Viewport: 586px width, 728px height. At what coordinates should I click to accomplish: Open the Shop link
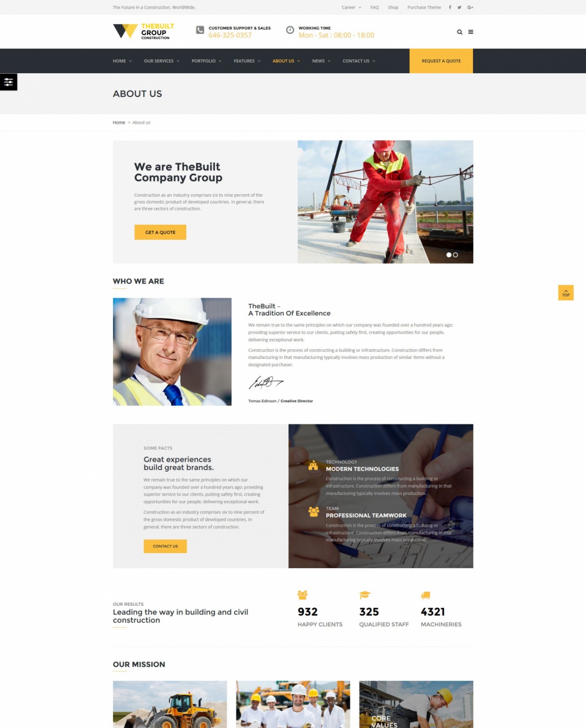[x=393, y=7]
